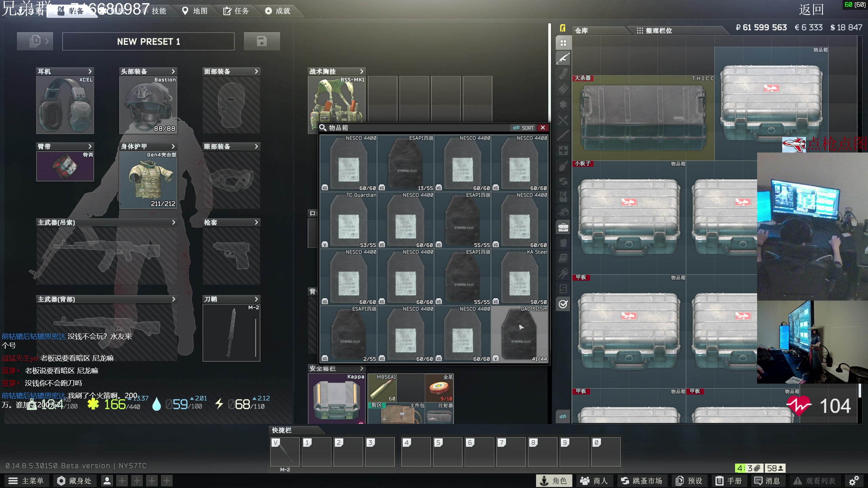Click the 返回 button
This screenshot has height=488, width=868.
[811, 9]
